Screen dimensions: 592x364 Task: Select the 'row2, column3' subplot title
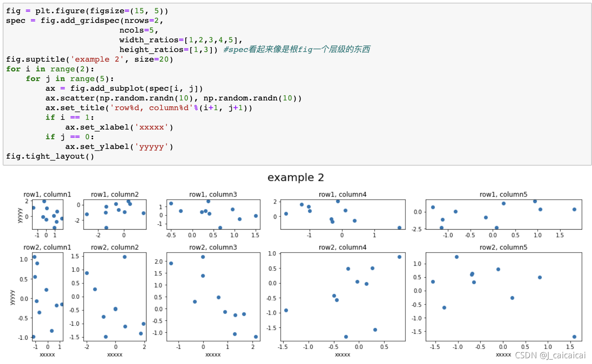click(x=213, y=247)
